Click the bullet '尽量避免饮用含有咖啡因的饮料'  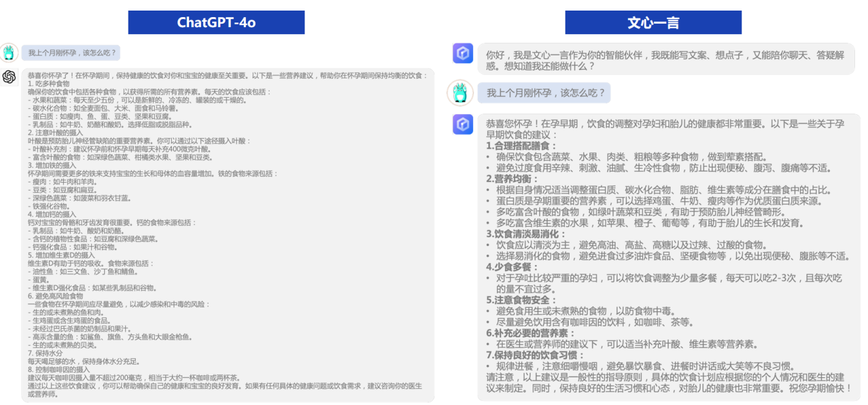590,323
